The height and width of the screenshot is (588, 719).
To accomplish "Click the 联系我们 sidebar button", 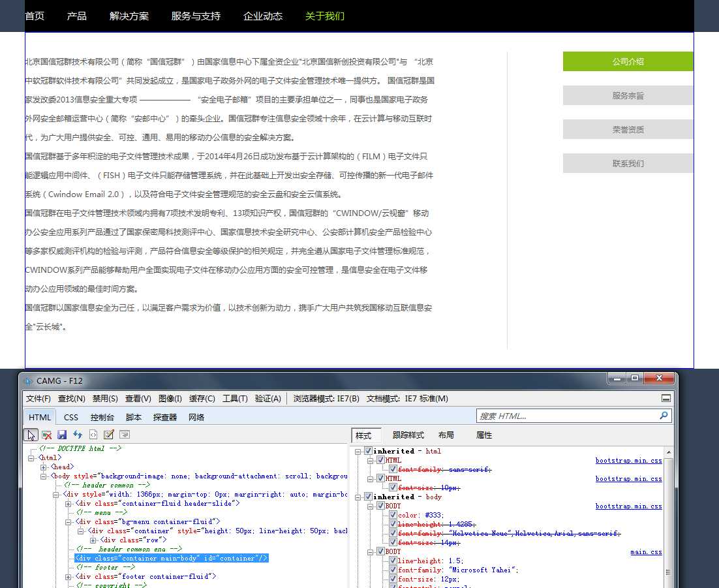I will (628, 163).
